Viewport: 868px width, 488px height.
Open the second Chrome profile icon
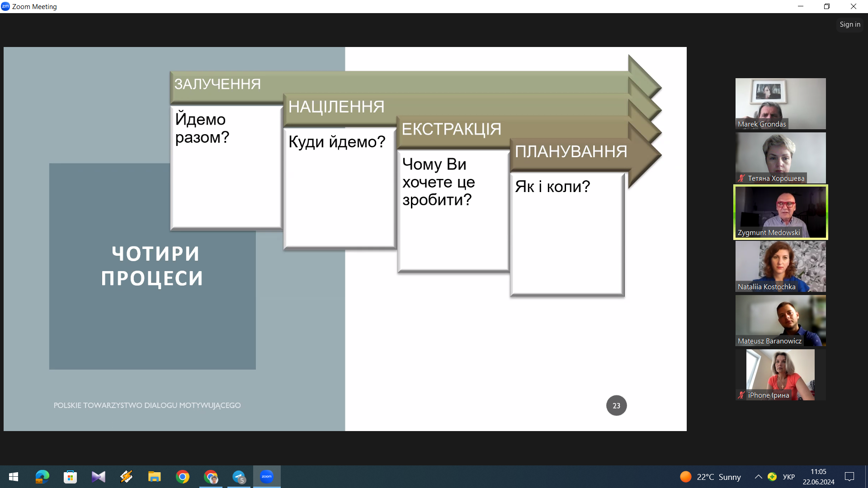tap(211, 477)
